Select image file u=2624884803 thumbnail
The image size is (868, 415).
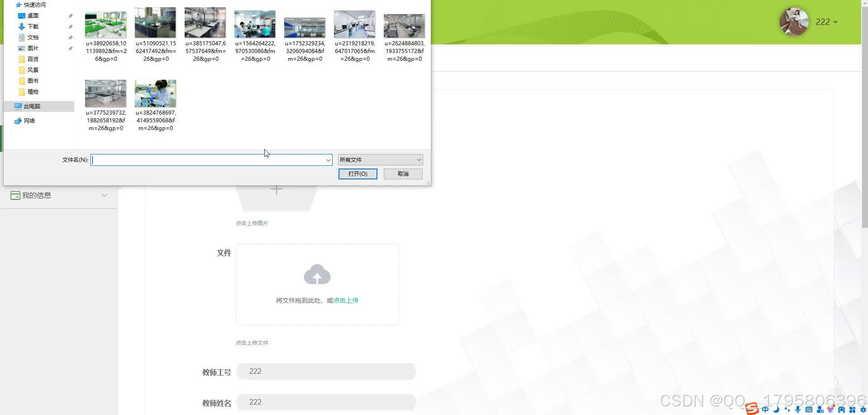coord(404,26)
